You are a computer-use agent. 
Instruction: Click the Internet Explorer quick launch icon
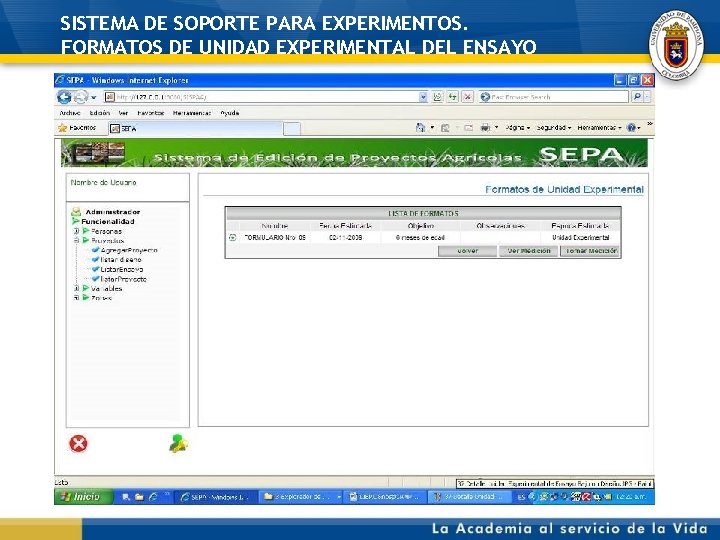[153, 497]
